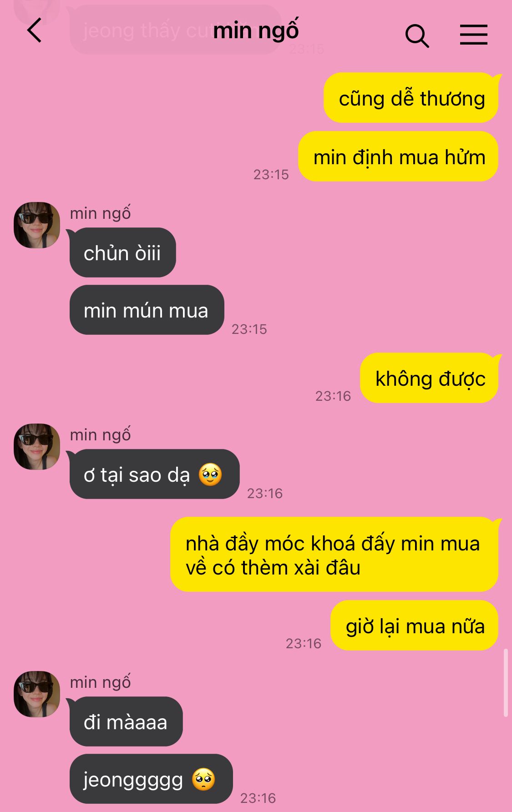Tap min ngố avatar above 'chủn òiii'
This screenshot has width=512, height=812.
[37, 225]
